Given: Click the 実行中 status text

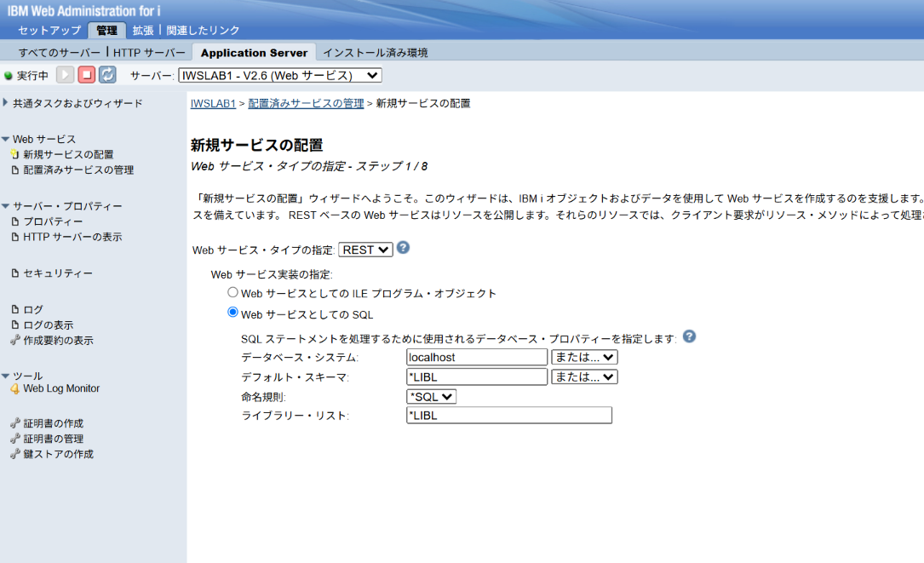Looking at the screenshot, I should (x=32, y=76).
